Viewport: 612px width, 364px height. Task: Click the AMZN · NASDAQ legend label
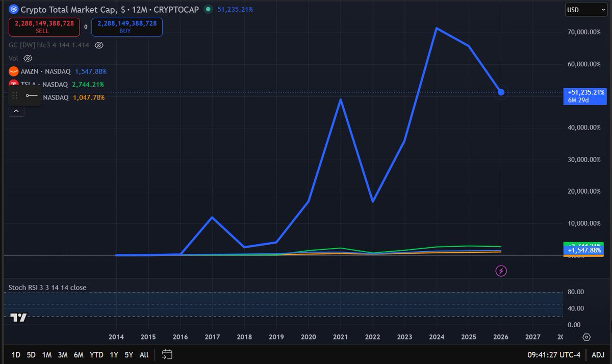click(46, 71)
